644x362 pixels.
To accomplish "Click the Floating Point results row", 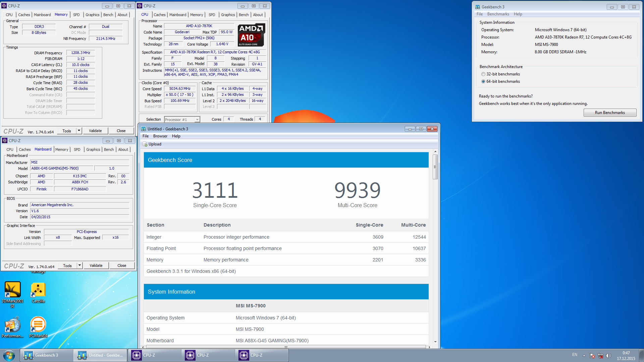I will click(286, 248).
